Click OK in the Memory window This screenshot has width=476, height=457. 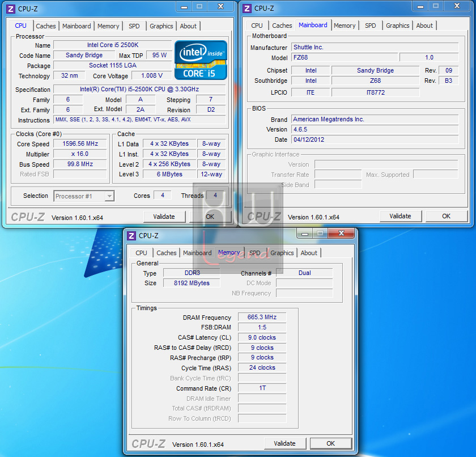pyautogui.click(x=330, y=443)
